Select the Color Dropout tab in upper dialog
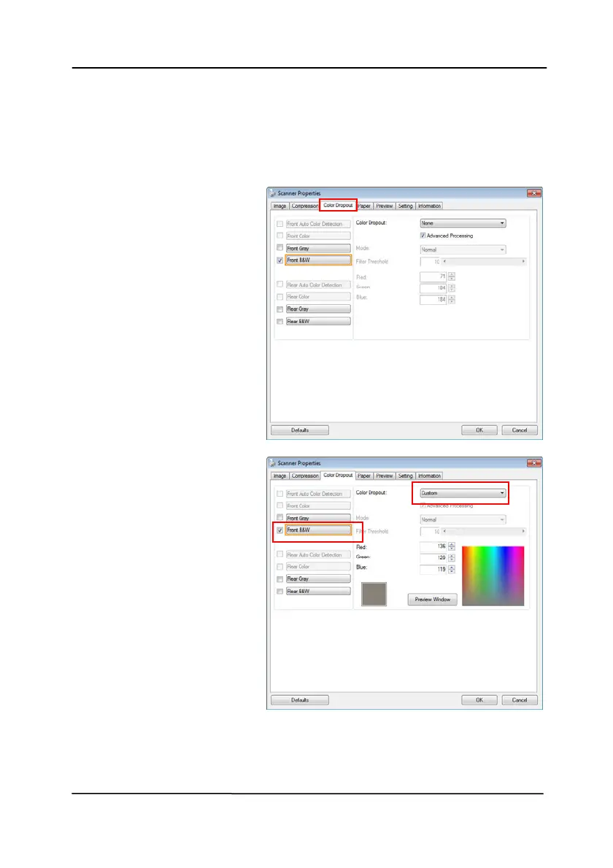Image resolution: width=613 pixels, height=868 pixels. coord(338,206)
